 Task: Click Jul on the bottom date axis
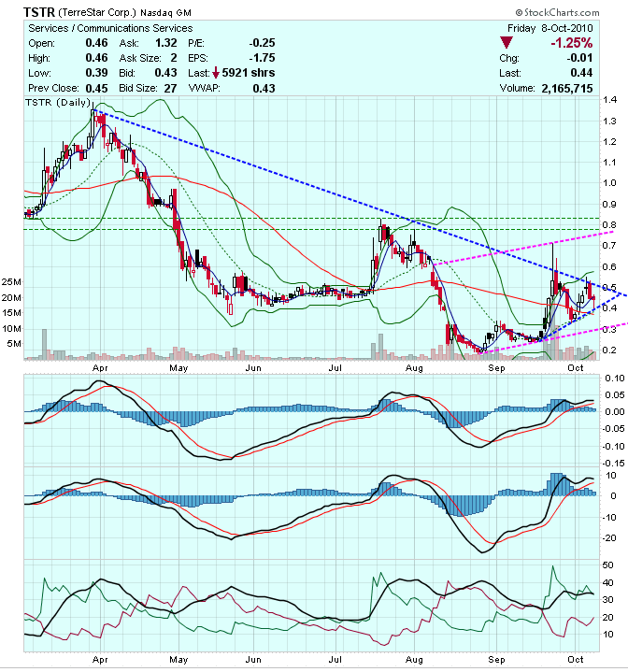click(x=335, y=660)
